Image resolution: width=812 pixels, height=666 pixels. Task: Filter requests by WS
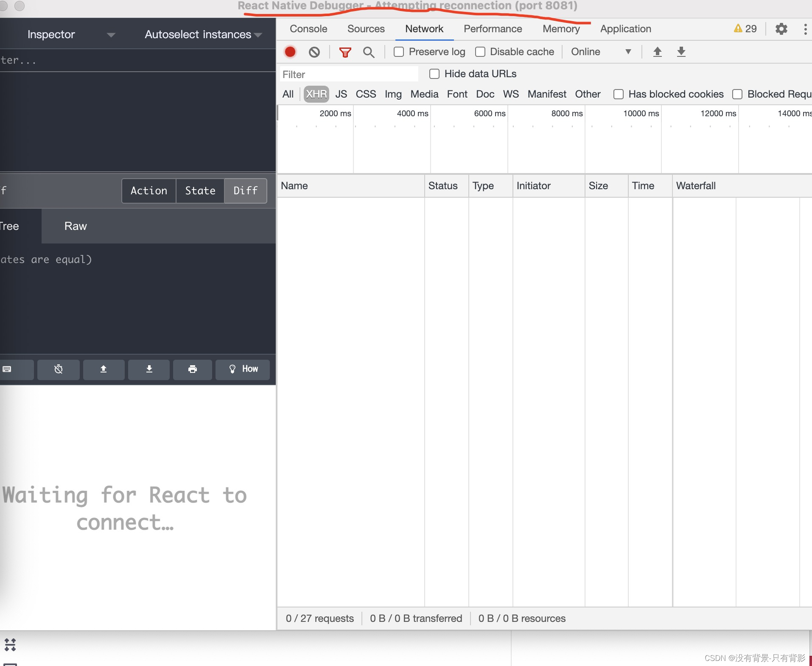tap(511, 94)
